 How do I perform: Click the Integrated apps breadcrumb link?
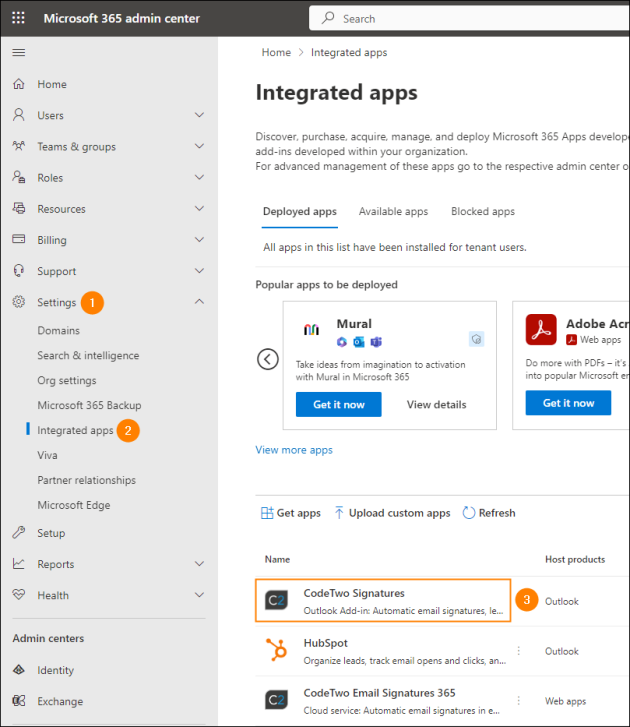[x=349, y=52]
